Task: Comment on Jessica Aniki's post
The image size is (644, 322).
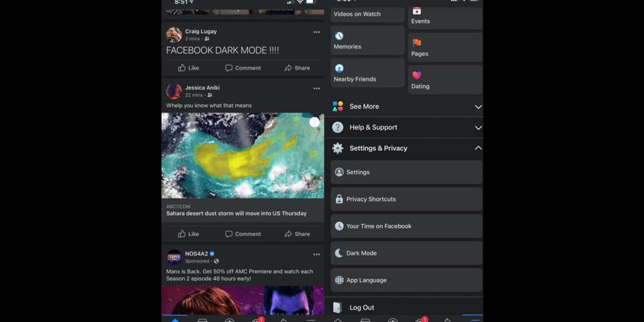Action: [243, 234]
